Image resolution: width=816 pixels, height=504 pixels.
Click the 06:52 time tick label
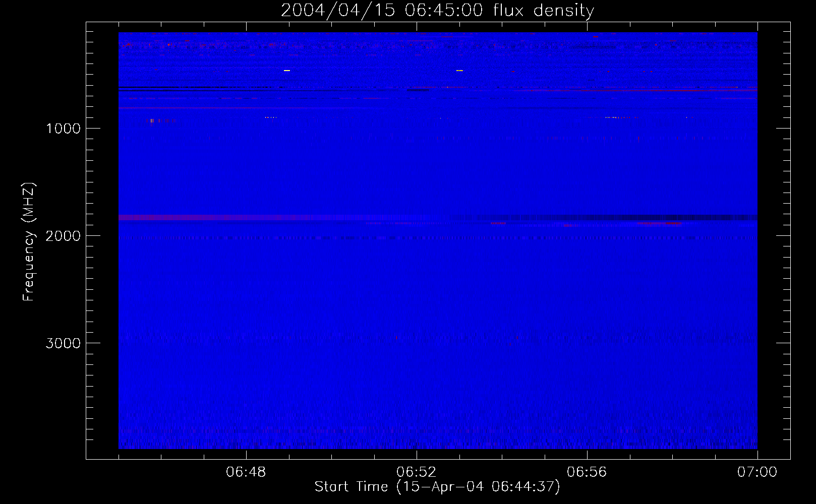pyautogui.click(x=417, y=472)
